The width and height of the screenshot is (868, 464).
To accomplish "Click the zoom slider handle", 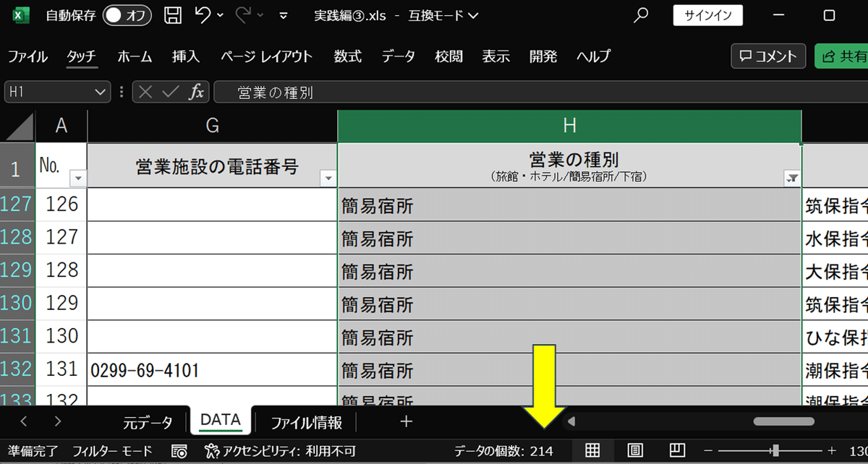I will 775,451.
